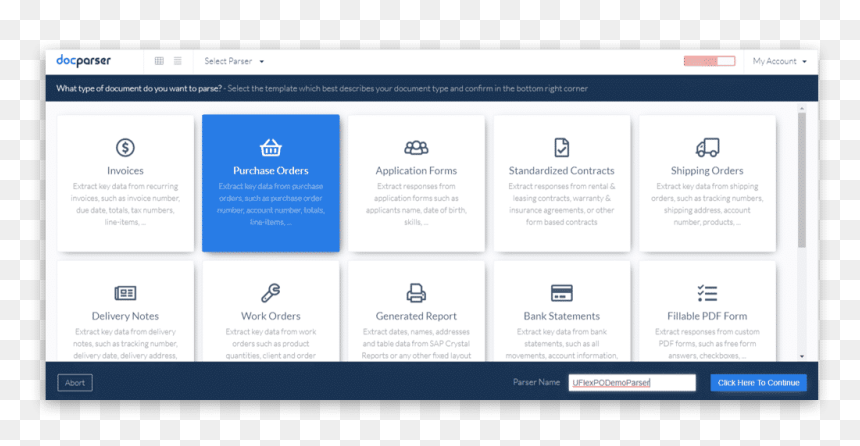
Task: Choose the Bank Statements title
Action: pyautogui.click(x=562, y=316)
